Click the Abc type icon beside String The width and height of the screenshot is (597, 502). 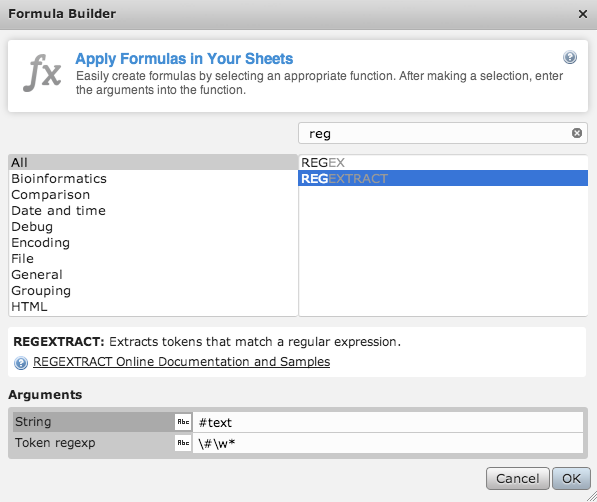pos(183,422)
